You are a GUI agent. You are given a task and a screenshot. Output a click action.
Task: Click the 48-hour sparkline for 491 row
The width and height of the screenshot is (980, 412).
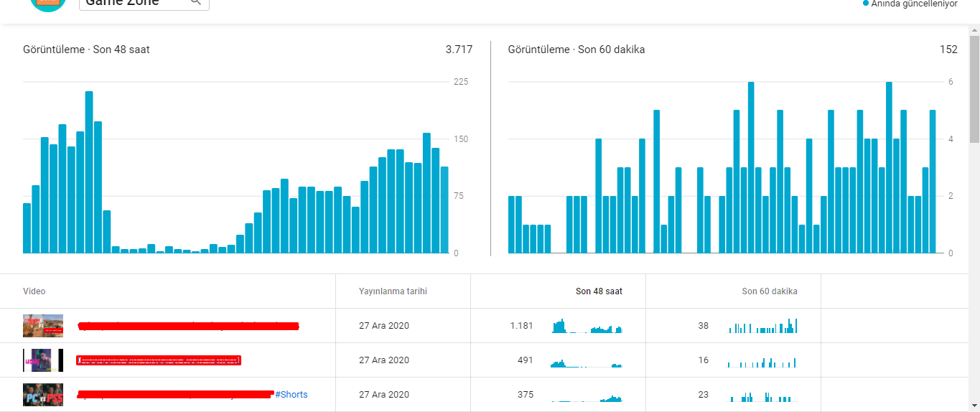click(x=587, y=363)
